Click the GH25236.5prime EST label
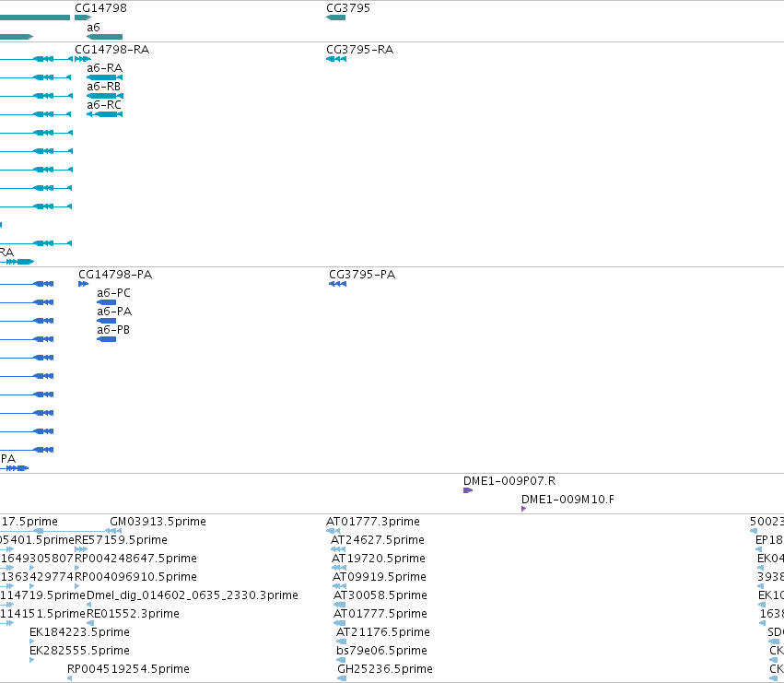 point(385,669)
